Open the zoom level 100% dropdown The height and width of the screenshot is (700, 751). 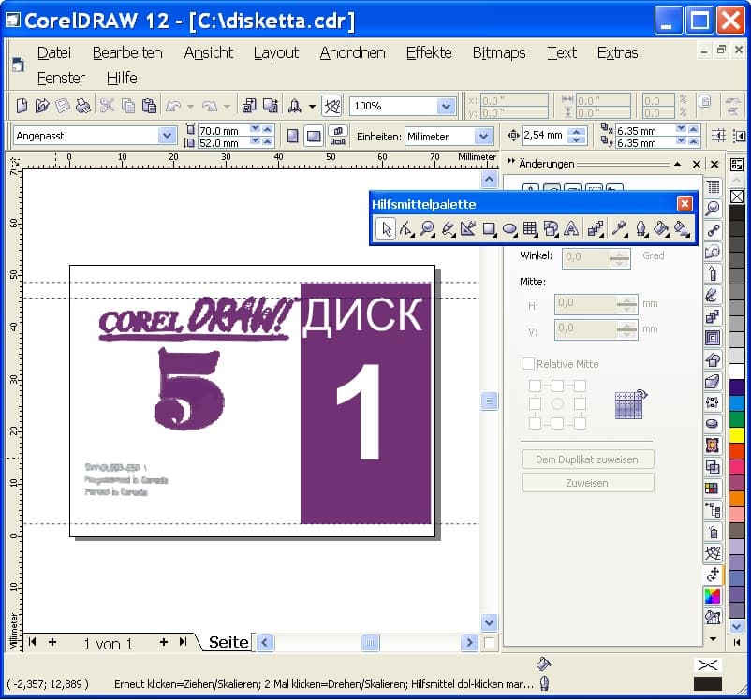coord(446,106)
